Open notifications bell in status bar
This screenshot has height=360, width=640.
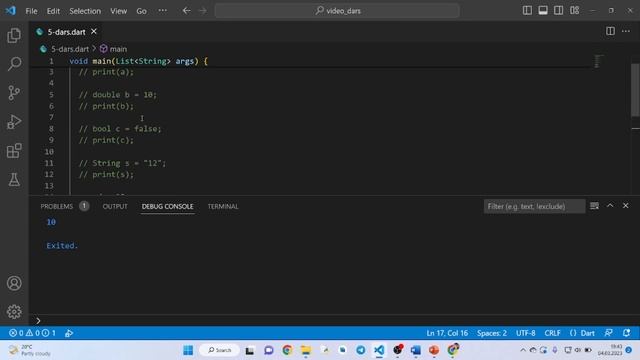coord(627,333)
